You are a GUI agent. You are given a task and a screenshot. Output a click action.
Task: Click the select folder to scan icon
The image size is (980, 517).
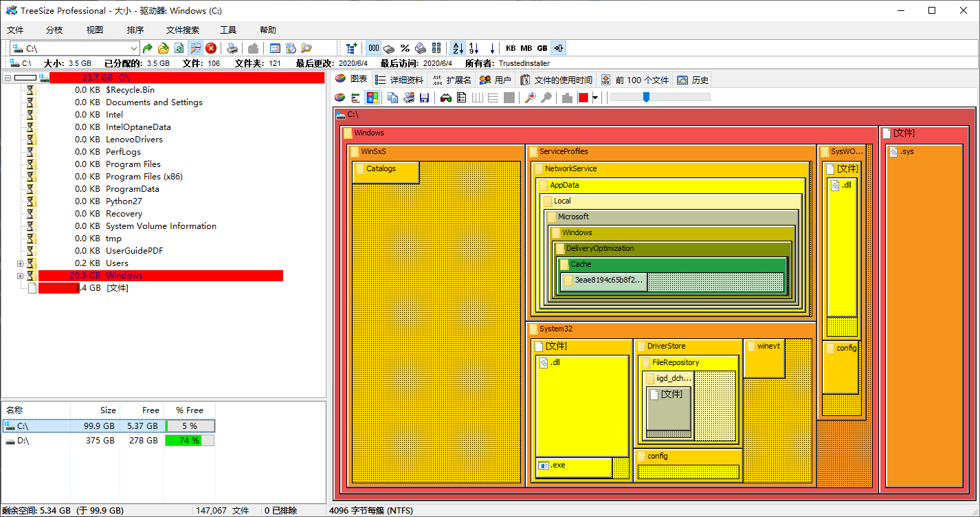(164, 48)
